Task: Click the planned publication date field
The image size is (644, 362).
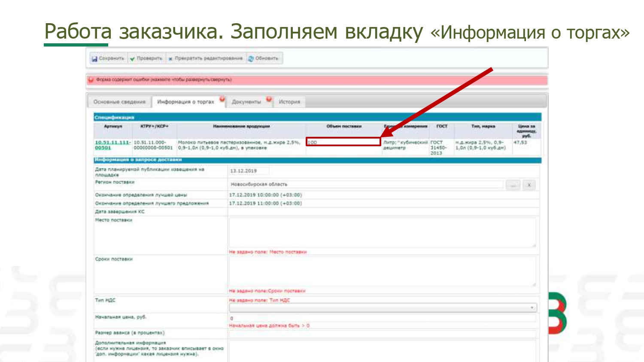Action: (249, 171)
